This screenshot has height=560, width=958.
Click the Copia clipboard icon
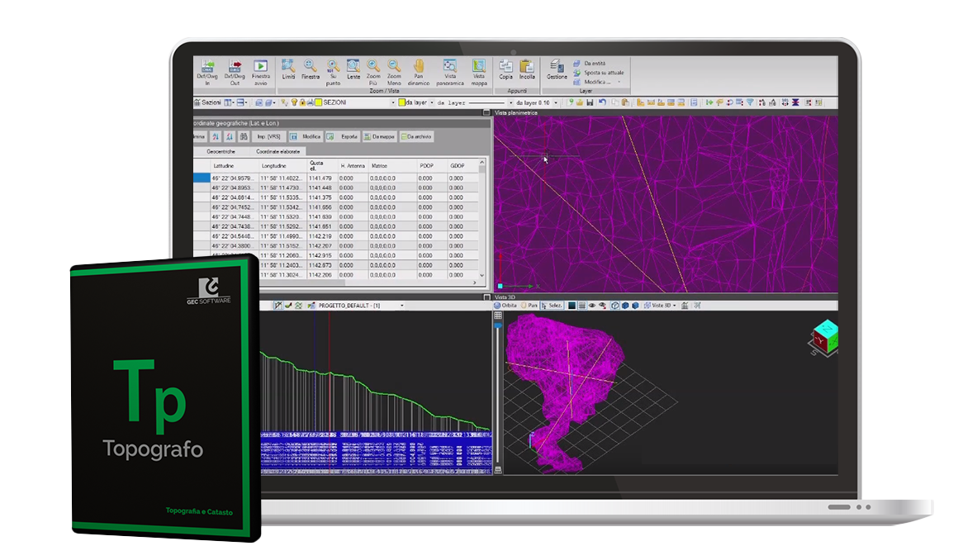(506, 69)
